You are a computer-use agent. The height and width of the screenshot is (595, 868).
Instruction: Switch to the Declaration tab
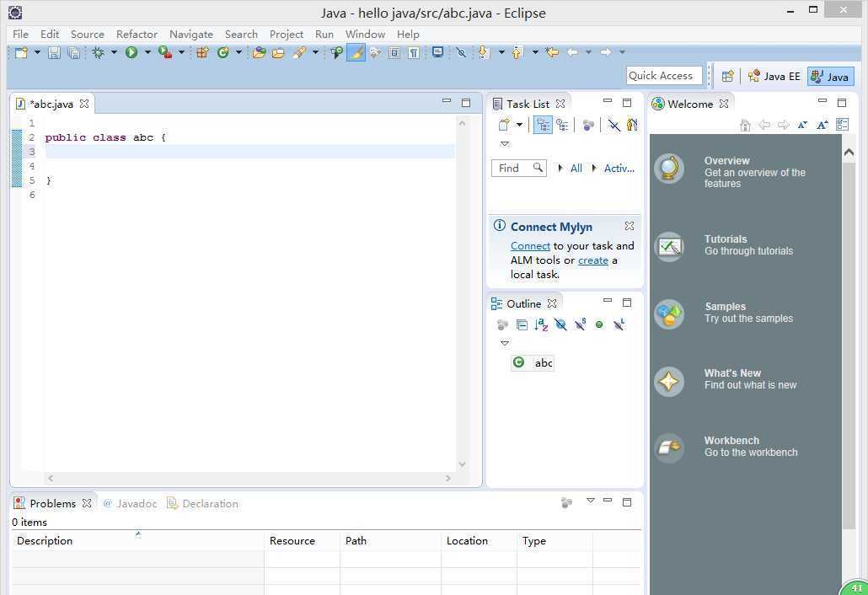[203, 504]
